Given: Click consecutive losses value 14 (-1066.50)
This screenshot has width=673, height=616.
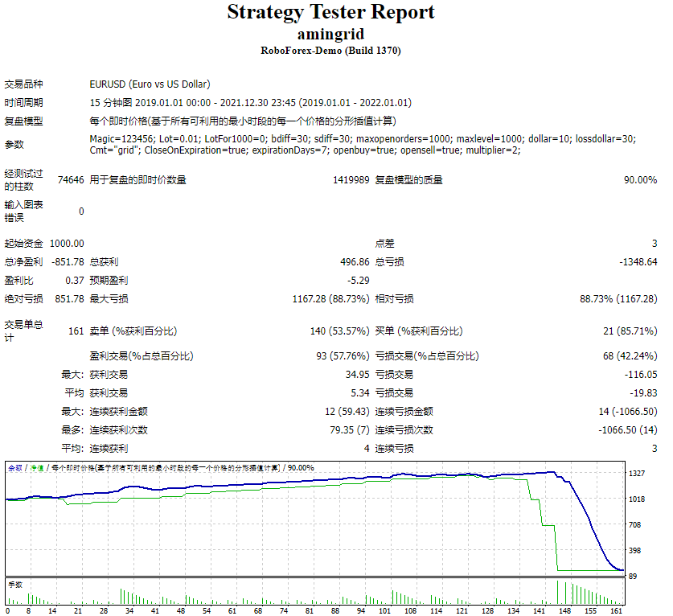Looking at the screenshot, I should (x=628, y=411).
